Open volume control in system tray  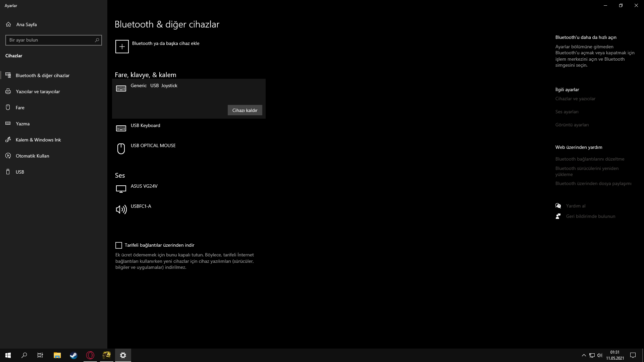tap(600, 355)
